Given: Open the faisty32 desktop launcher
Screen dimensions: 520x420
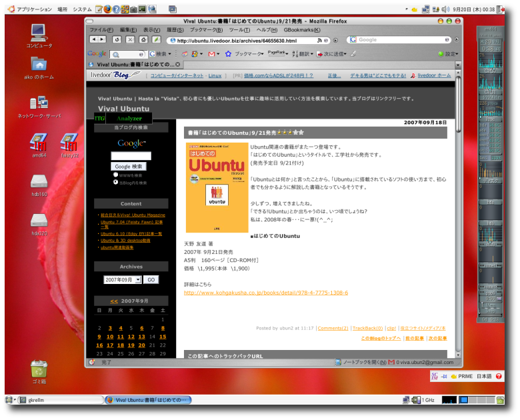Looking at the screenshot, I should tap(69, 145).
